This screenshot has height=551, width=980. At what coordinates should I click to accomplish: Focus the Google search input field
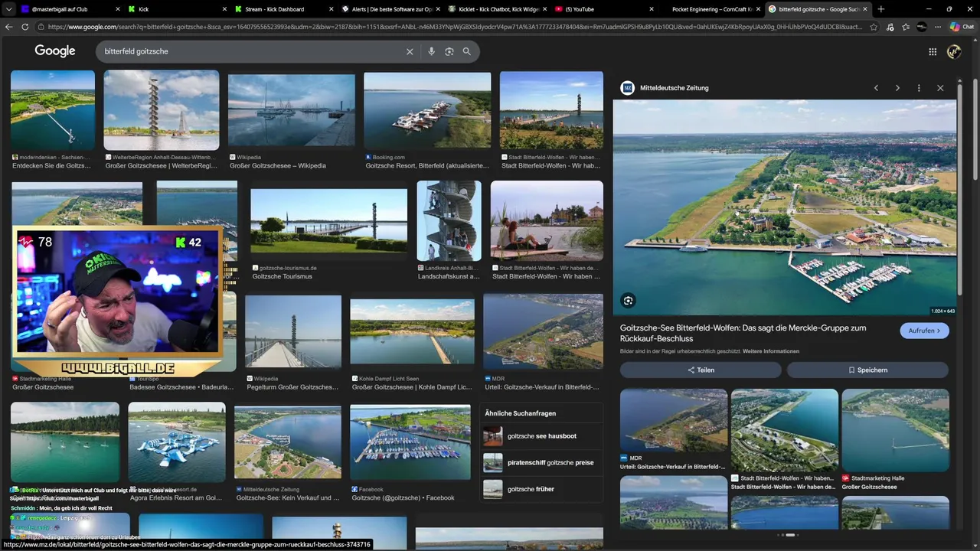tap(253, 51)
